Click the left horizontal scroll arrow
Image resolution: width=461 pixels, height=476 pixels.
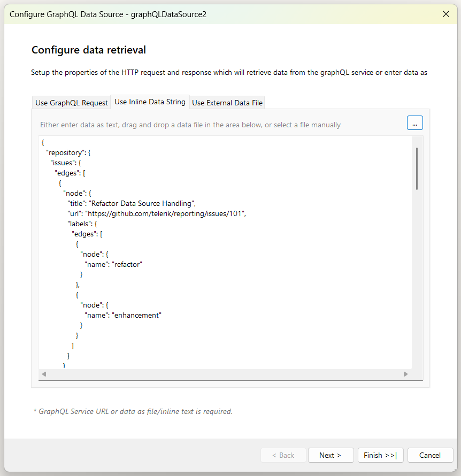44,374
